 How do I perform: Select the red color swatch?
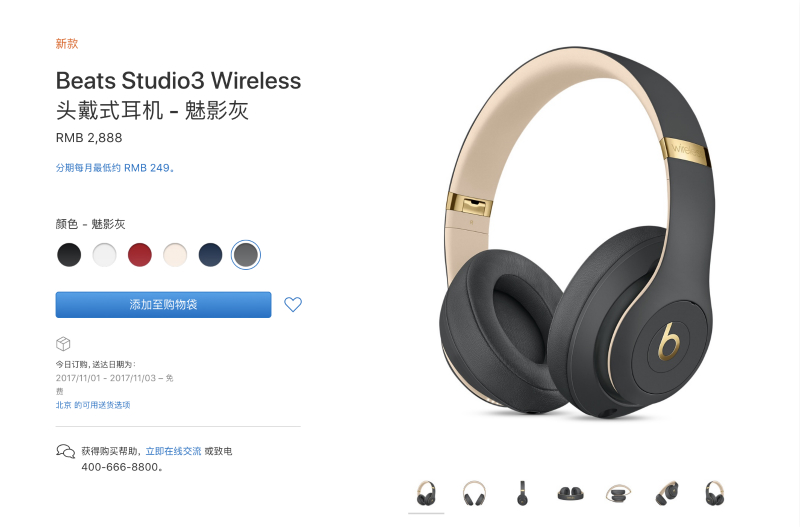click(x=140, y=255)
